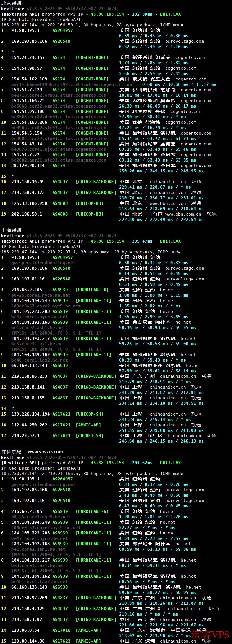This screenshot has height=644, width=232.
Task: Select hop IP 154.54.90.57
Action: pos(27,68)
